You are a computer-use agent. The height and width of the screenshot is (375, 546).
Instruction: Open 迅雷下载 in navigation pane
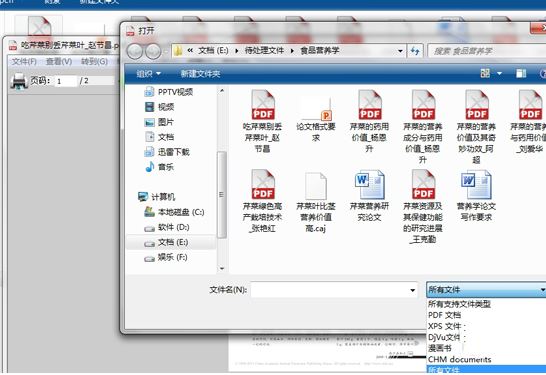[x=167, y=152]
